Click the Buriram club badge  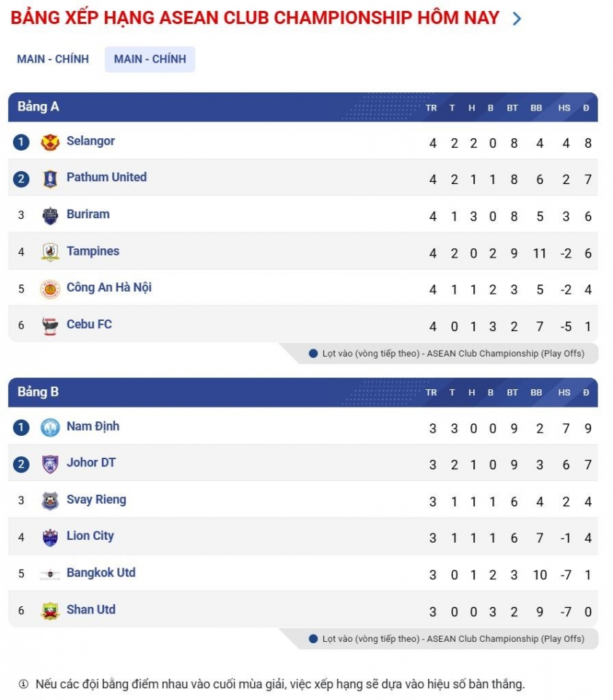50,215
